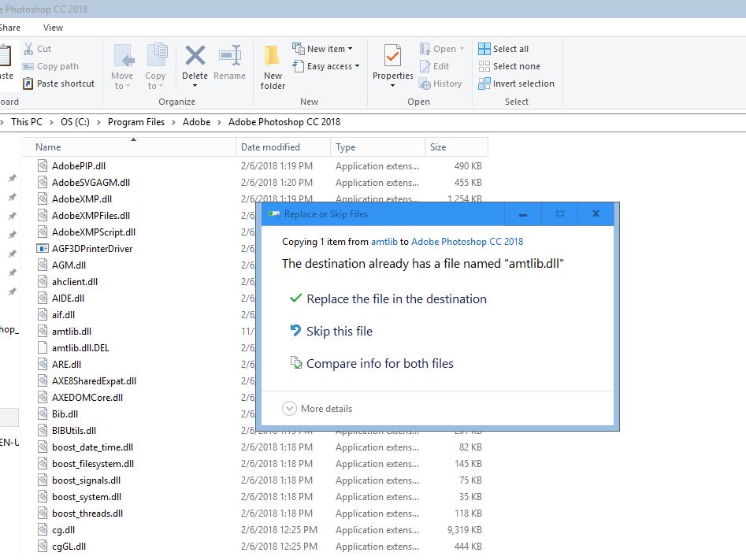Viewport: 746px width, 560px height.
Task: Click the red X Delete icon
Action: (195, 55)
